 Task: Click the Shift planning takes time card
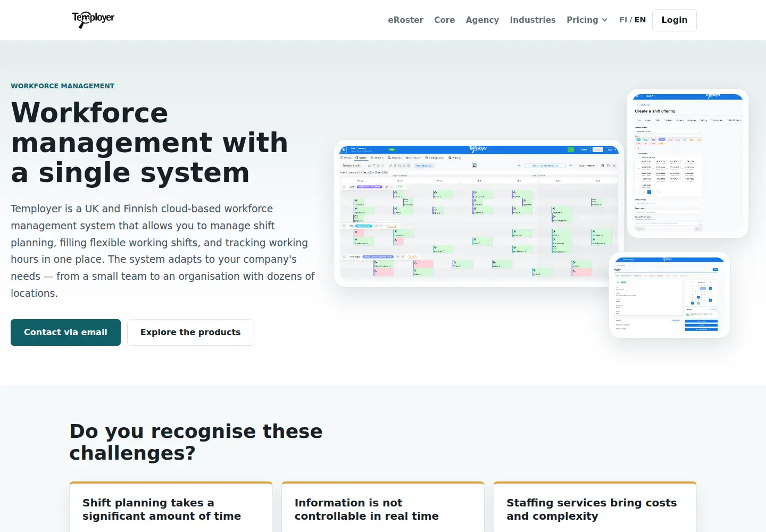click(x=171, y=507)
